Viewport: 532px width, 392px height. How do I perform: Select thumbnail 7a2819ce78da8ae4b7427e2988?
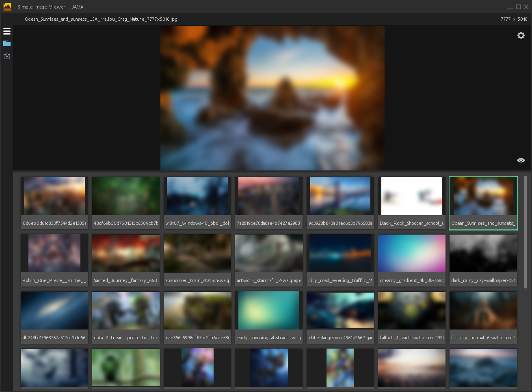click(269, 203)
